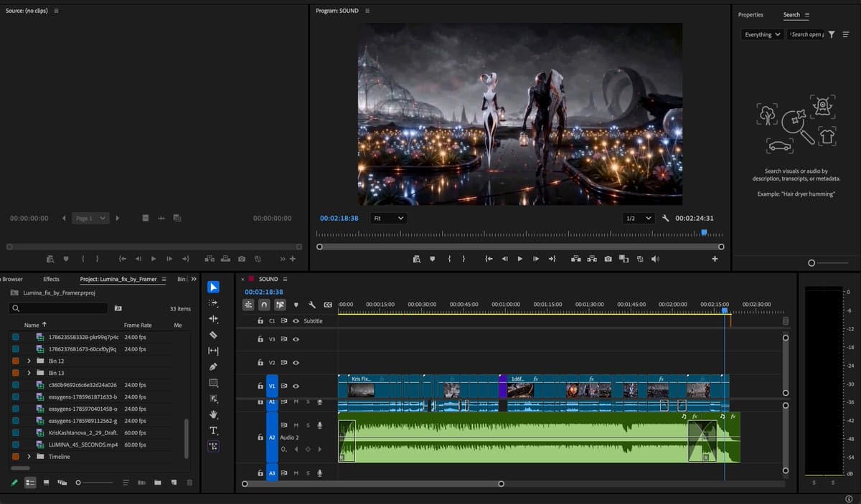Open the Fit zoom level dropdown

[388, 218]
